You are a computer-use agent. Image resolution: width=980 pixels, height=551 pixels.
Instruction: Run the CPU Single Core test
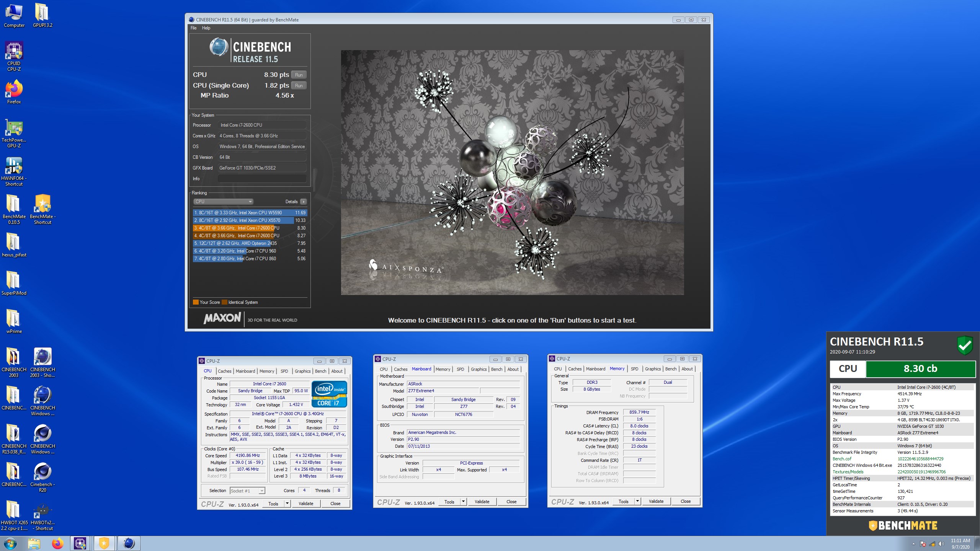(x=299, y=85)
